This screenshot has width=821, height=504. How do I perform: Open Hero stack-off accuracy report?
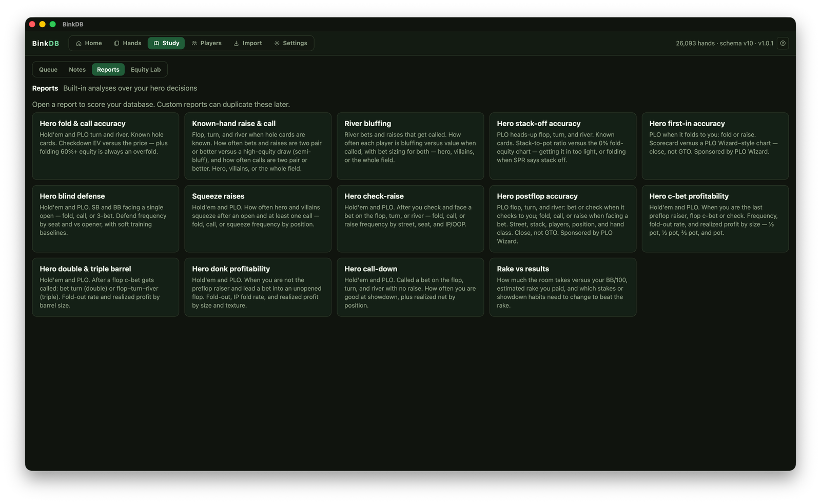point(563,146)
